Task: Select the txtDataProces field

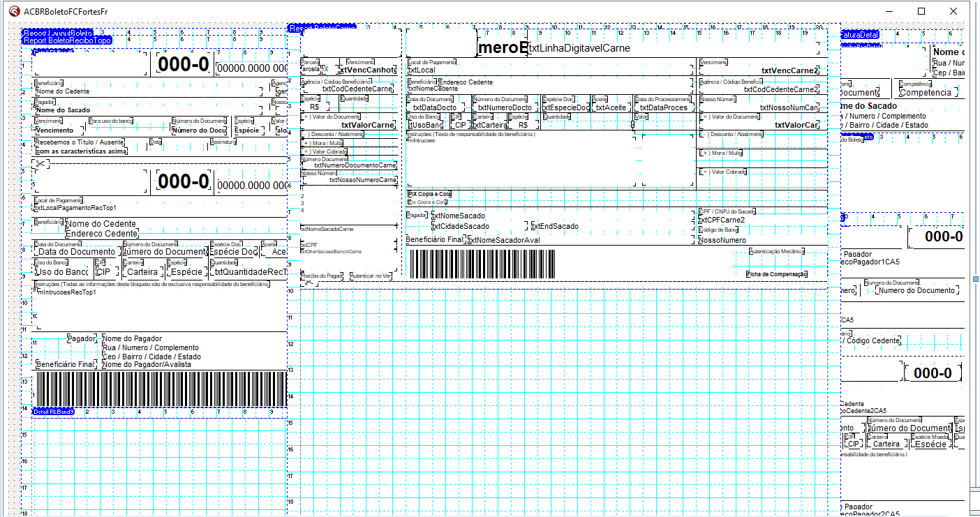Action: pos(664,108)
